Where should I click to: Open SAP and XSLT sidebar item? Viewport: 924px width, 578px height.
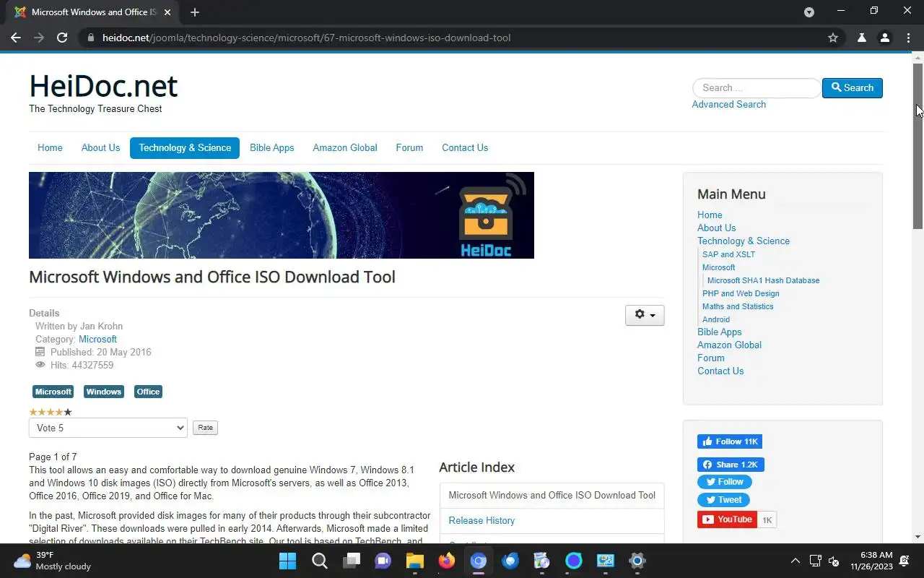tap(728, 254)
